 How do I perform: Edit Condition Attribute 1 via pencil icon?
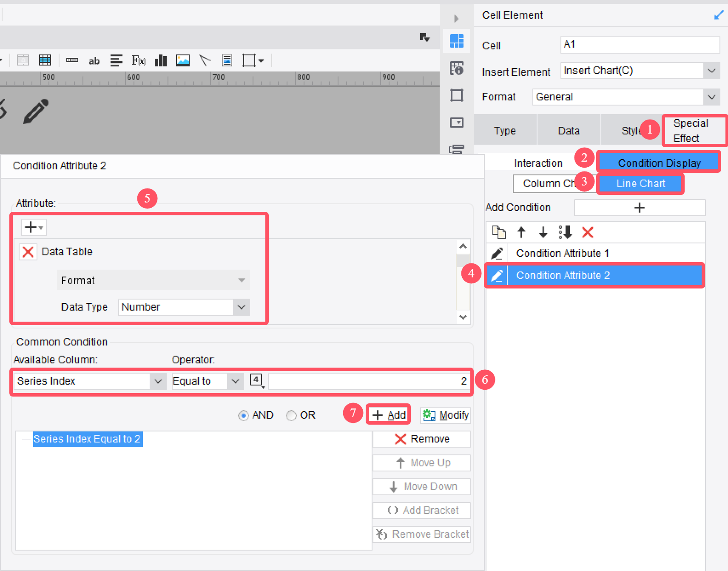tap(497, 254)
